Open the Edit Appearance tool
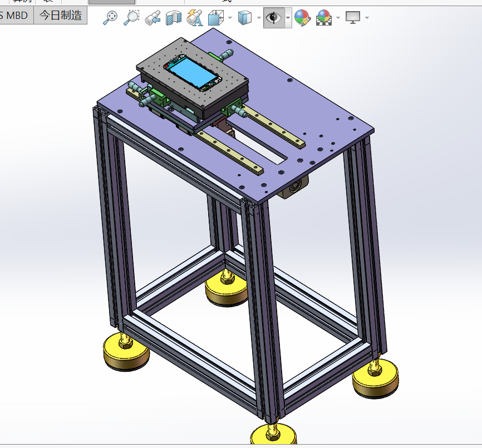Image resolution: width=482 pixels, height=448 pixels. click(x=302, y=18)
